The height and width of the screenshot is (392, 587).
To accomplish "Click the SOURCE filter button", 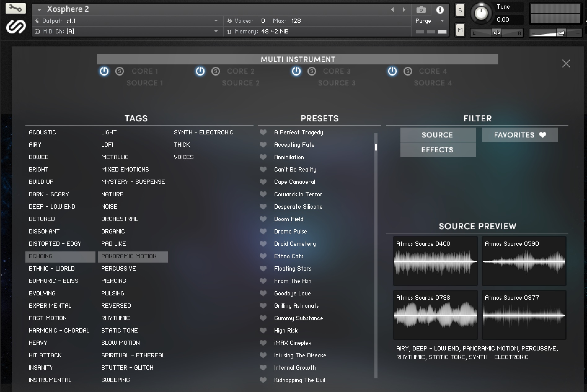I will pos(438,135).
